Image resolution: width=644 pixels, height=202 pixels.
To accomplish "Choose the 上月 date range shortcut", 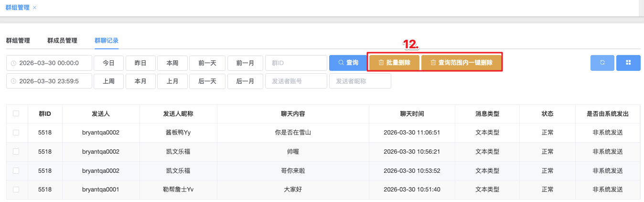I will (x=173, y=81).
